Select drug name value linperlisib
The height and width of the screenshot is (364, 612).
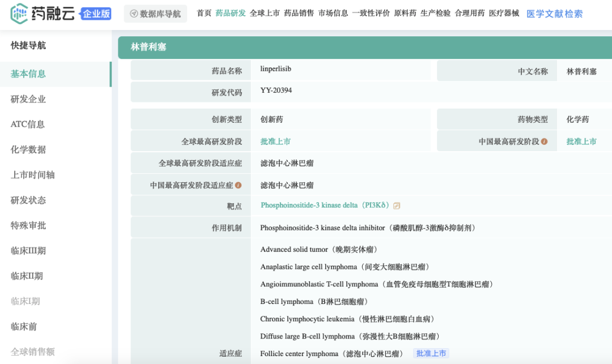(x=275, y=69)
